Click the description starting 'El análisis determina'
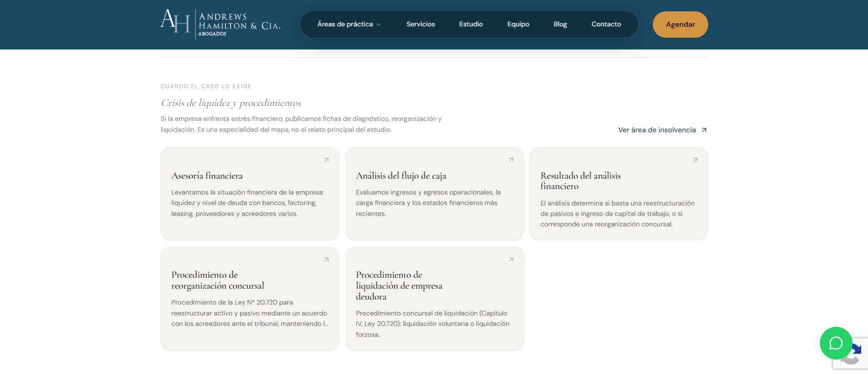Image resolution: width=868 pixels, height=375 pixels. pyautogui.click(x=617, y=214)
